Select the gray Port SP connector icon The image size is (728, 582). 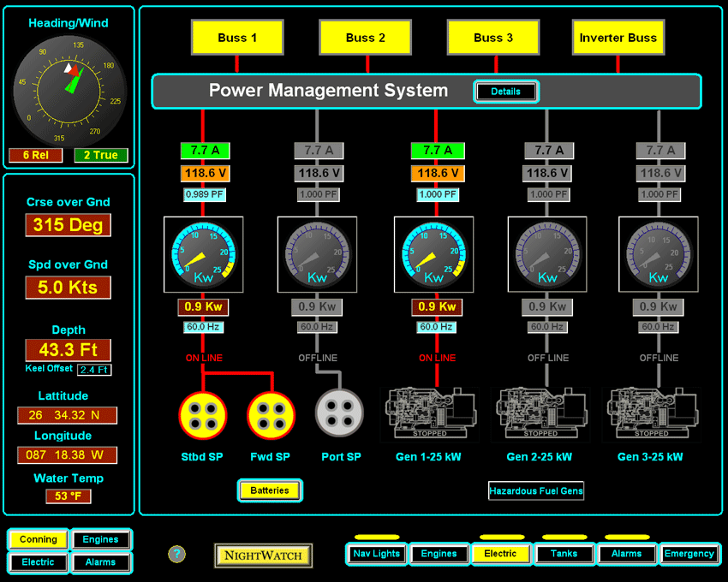click(340, 415)
